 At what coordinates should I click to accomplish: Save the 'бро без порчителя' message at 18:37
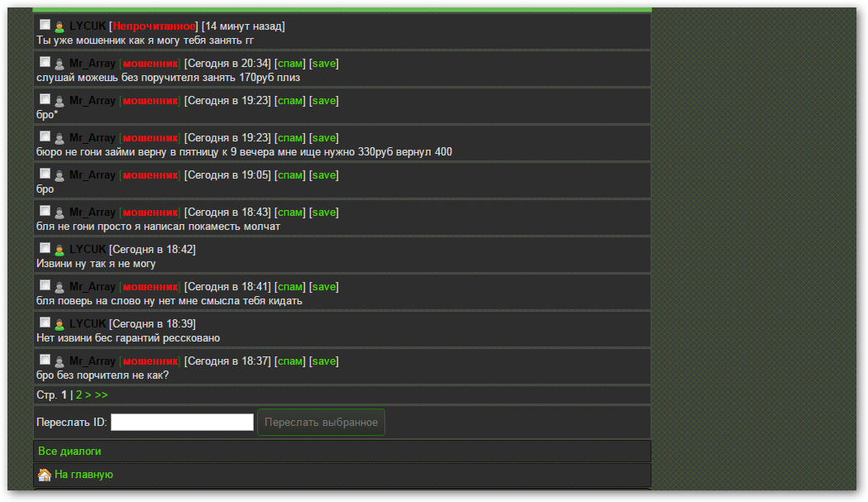(324, 361)
